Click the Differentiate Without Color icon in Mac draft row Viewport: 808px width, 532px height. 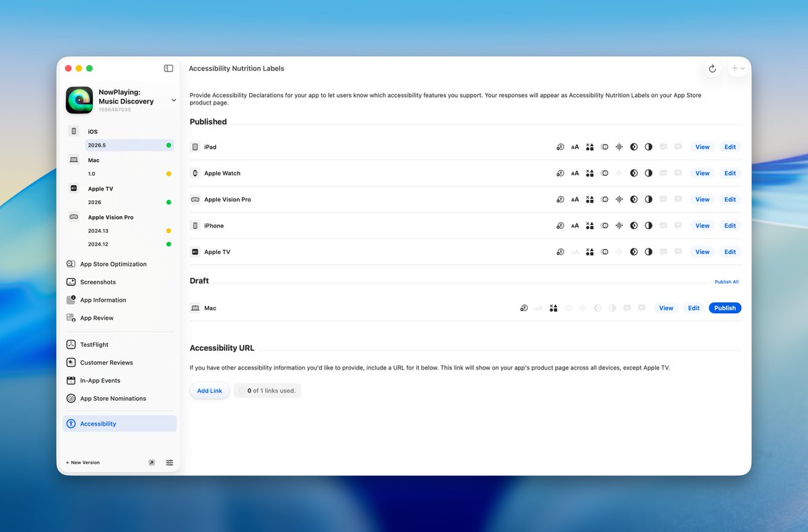(x=553, y=308)
